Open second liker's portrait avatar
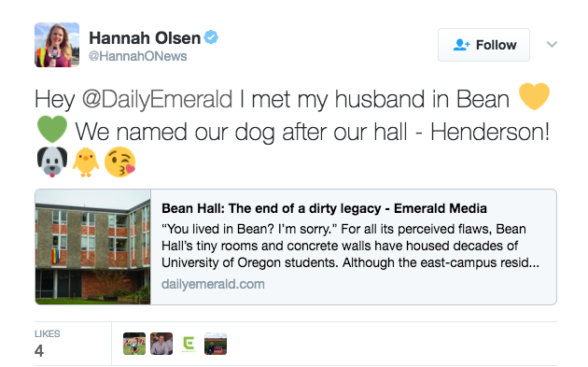Image resolution: width=588 pixels, height=367 pixels. [161, 344]
